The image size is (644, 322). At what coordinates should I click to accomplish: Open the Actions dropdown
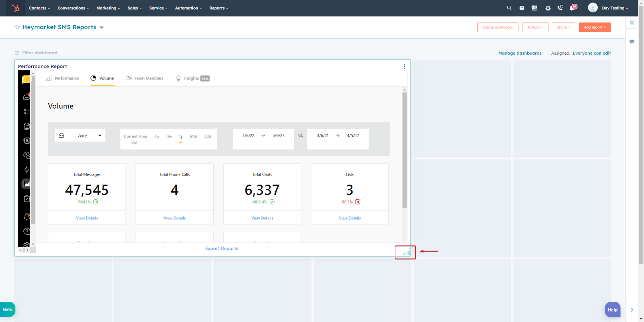[535, 27]
